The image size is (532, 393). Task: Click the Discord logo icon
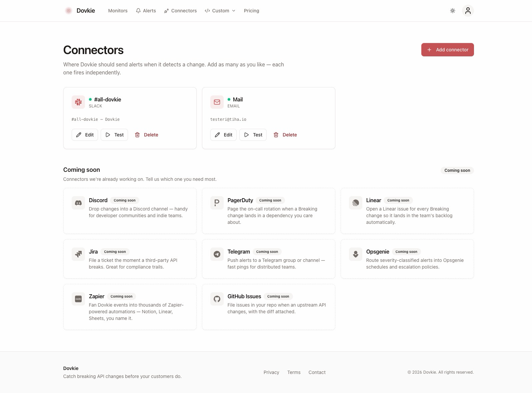coord(78,203)
